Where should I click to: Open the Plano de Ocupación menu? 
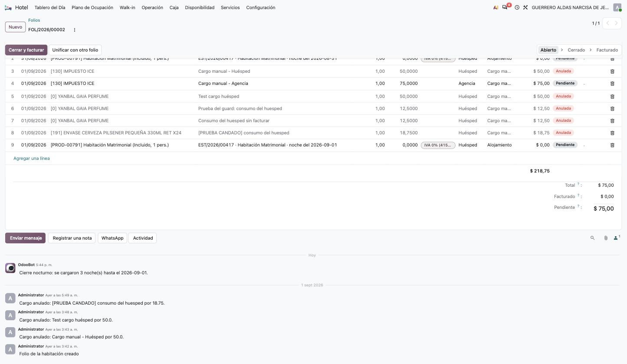tap(92, 7)
